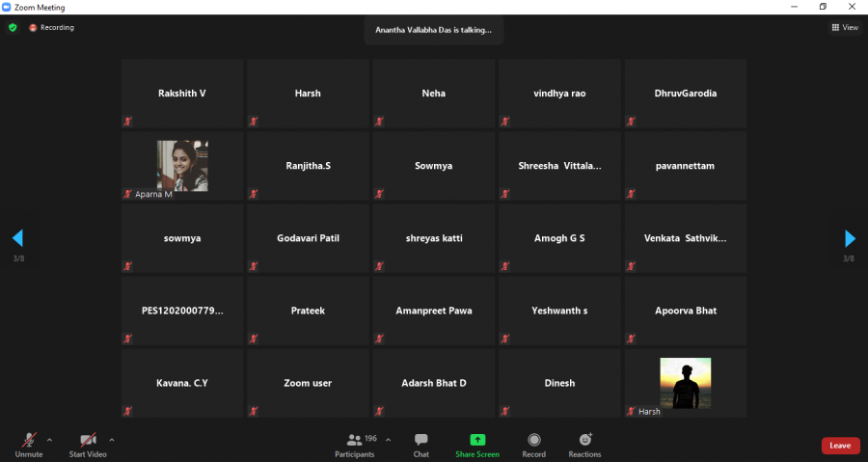Open the View layout menu
Viewport: 868px width, 462px height.
pyautogui.click(x=845, y=28)
